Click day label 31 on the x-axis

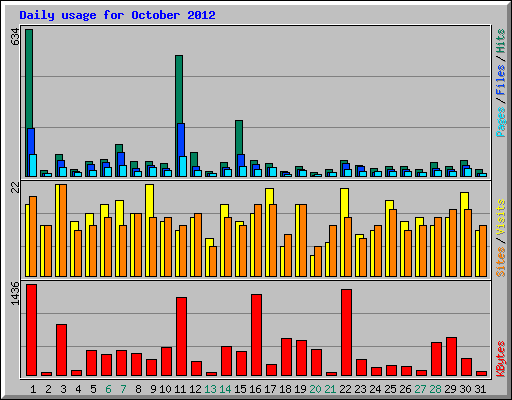[480, 389]
